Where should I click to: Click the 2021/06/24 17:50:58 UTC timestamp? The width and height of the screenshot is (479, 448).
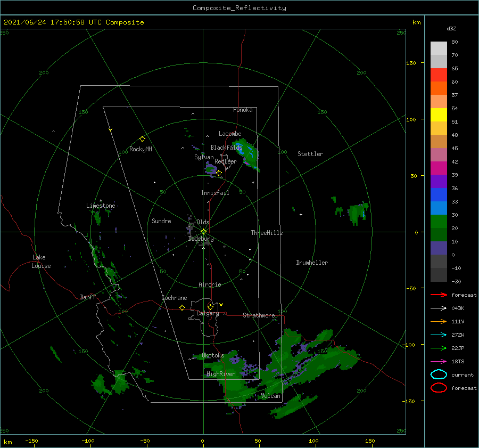tap(52, 22)
